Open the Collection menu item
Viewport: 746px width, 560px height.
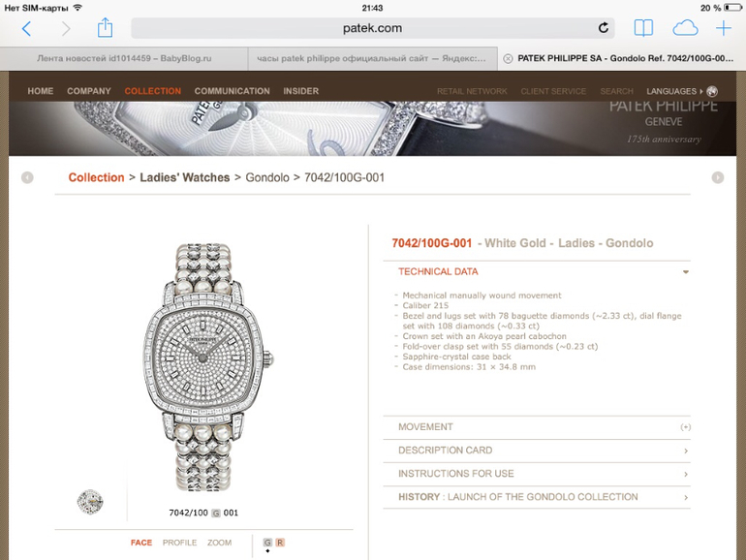(x=153, y=91)
